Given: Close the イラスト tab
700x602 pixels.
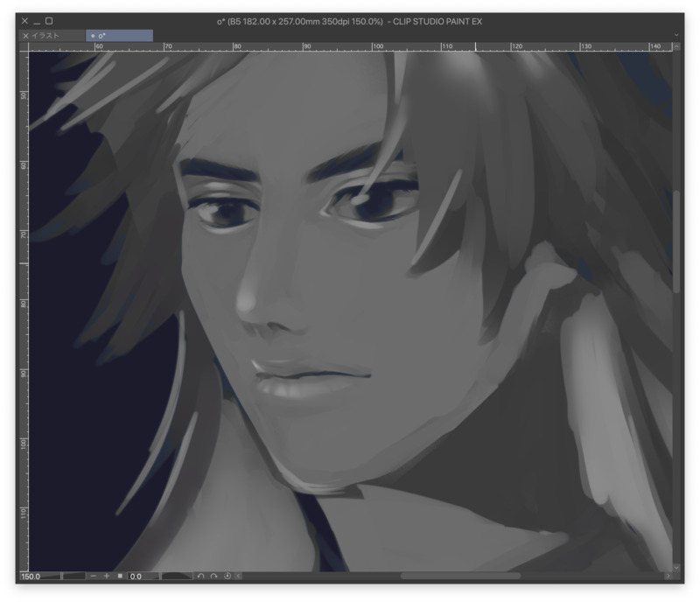Looking at the screenshot, I should click(x=25, y=36).
